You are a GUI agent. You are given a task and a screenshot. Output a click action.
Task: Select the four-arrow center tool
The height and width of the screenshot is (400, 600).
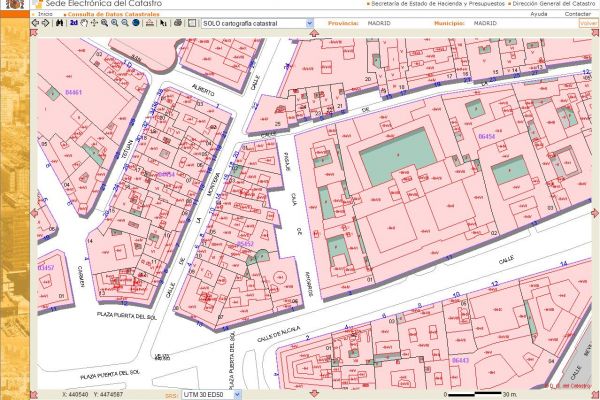pos(94,23)
